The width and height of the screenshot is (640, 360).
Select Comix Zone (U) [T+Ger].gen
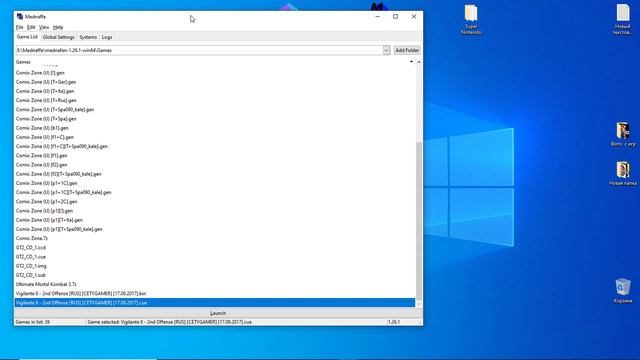tap(215, 82)
